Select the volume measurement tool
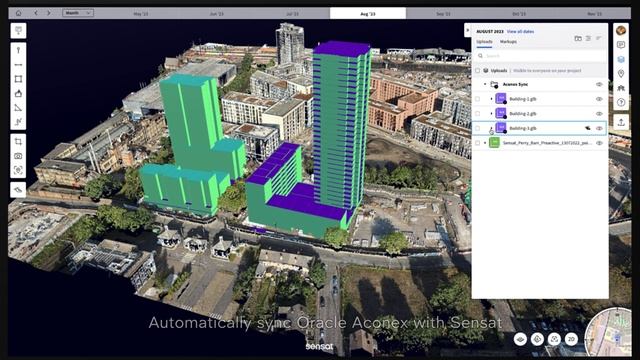This screenshot has height=360, width=640. tap(18, 93)
